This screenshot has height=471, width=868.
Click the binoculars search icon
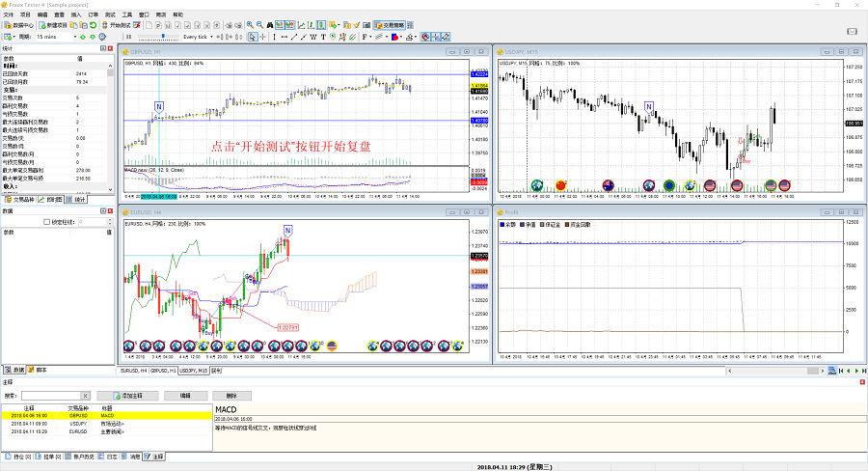click(x=270, y=25)
